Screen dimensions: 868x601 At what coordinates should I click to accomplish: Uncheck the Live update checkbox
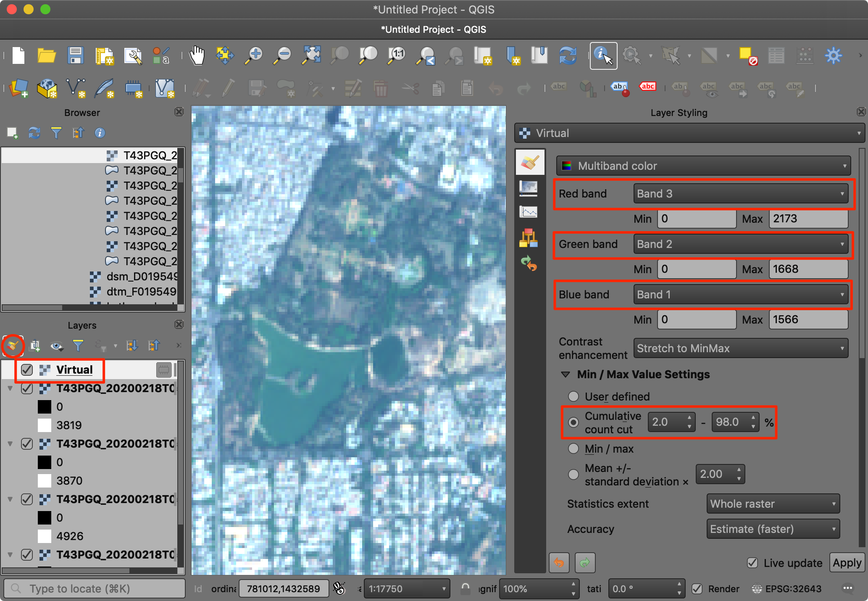pos(752,563)
